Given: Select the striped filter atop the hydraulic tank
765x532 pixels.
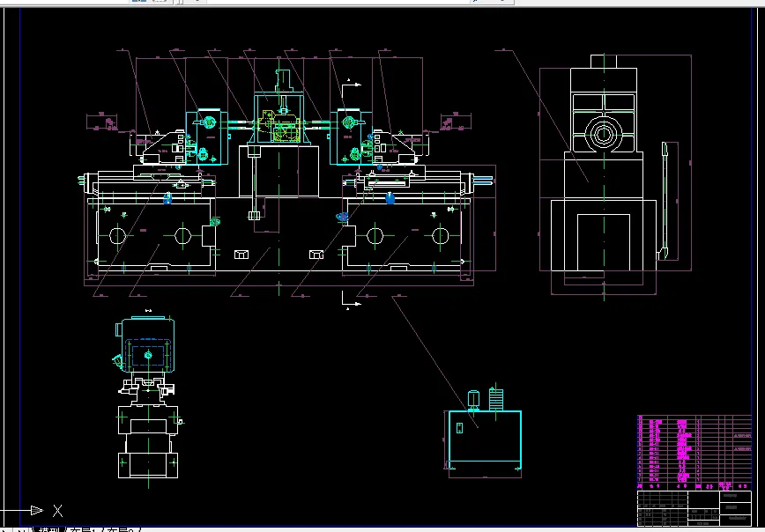Looking at the screenshot, I should click(495, 399).
